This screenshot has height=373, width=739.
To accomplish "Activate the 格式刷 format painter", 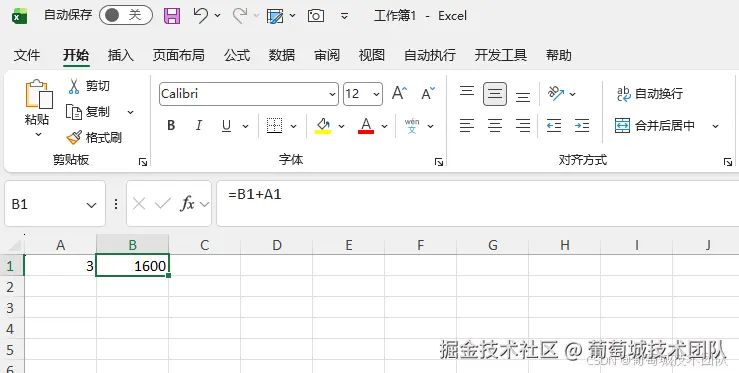I will click(x=94, y=138).
